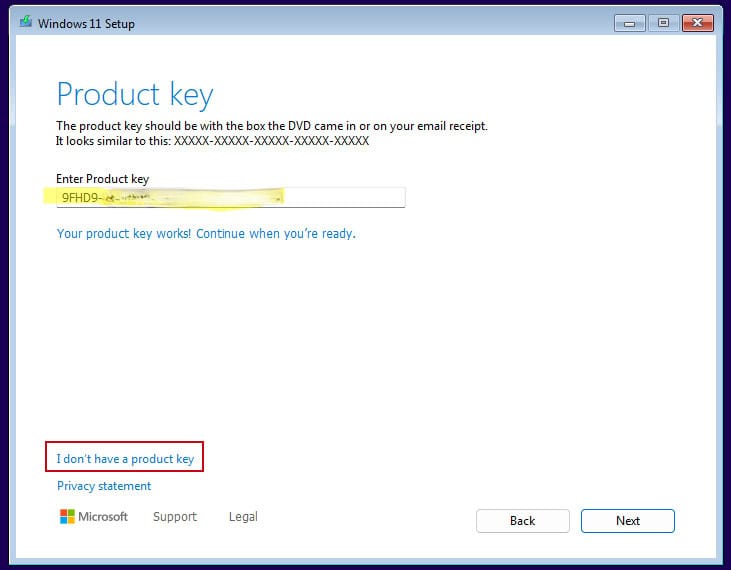Choose "I don't have a product key"
The image size is (731, 570).
[125, 459]
